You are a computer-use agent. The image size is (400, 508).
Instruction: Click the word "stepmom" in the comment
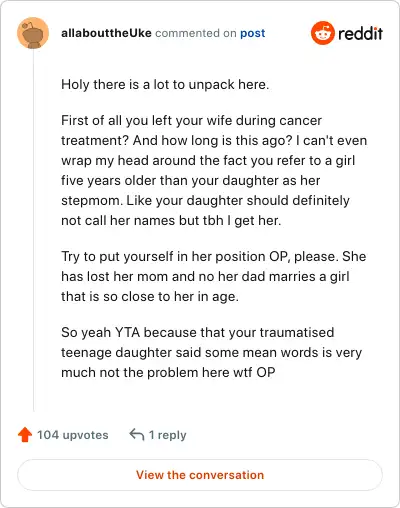(x=92, y=201)
